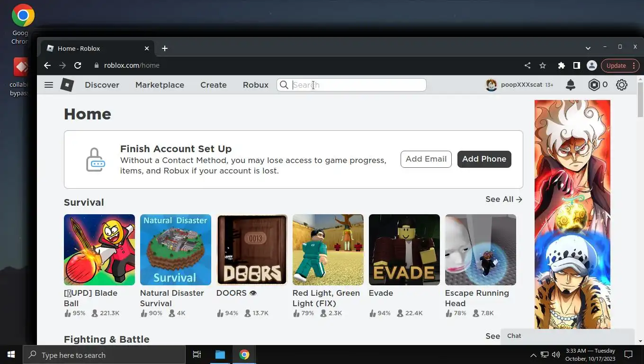
Task: Go back to the previous page in Chrome
Action: (47, 65)
